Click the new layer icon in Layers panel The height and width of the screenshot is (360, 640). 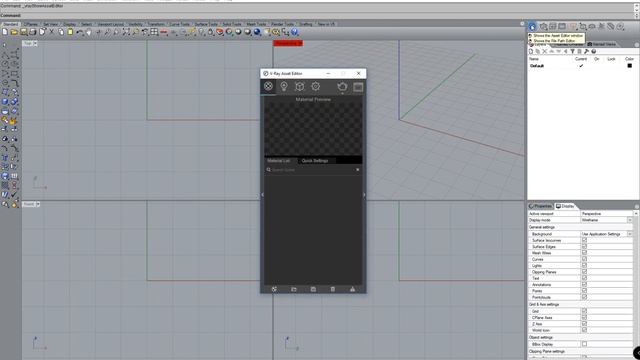click(x=531, y=51)
